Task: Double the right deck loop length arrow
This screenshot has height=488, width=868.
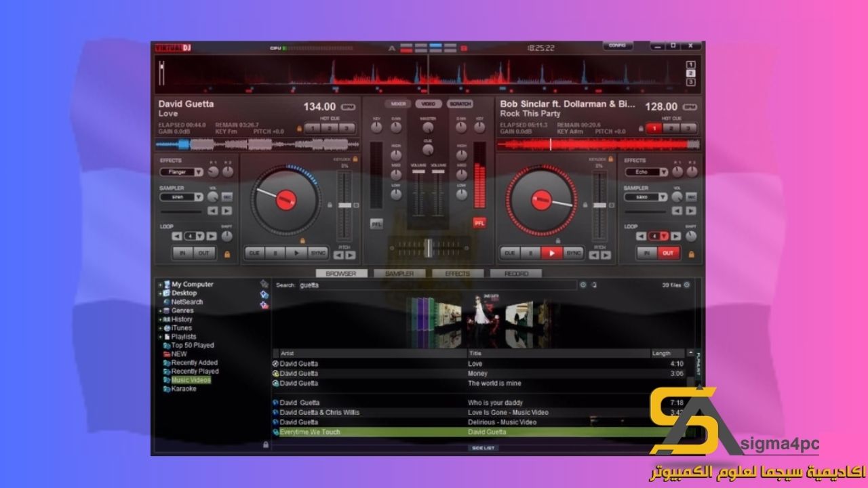Action: (x=676, y=236)
